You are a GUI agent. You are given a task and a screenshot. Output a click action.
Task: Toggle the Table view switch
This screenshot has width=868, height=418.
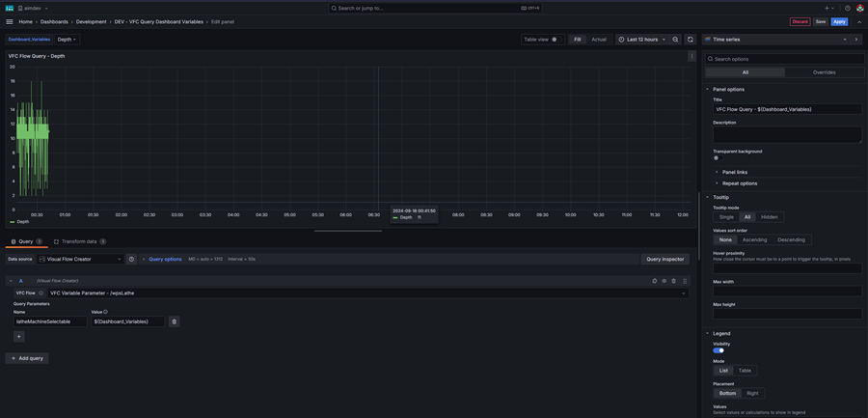[x=556, y=40]
